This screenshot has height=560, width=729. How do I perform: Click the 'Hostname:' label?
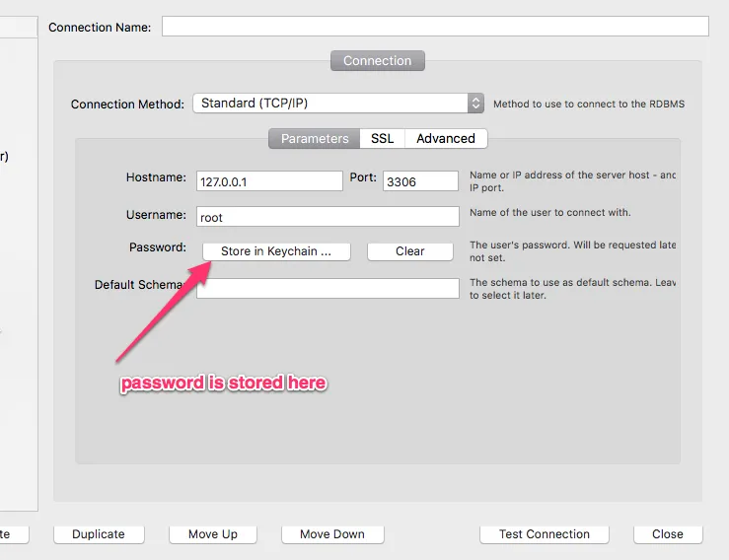(156, 177)
